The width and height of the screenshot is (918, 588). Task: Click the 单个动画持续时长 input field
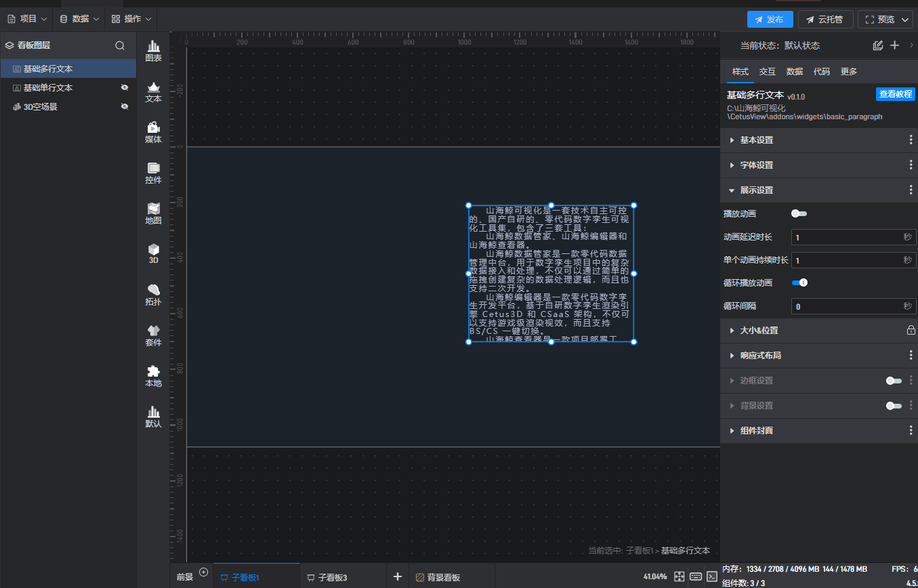(854, 260)
